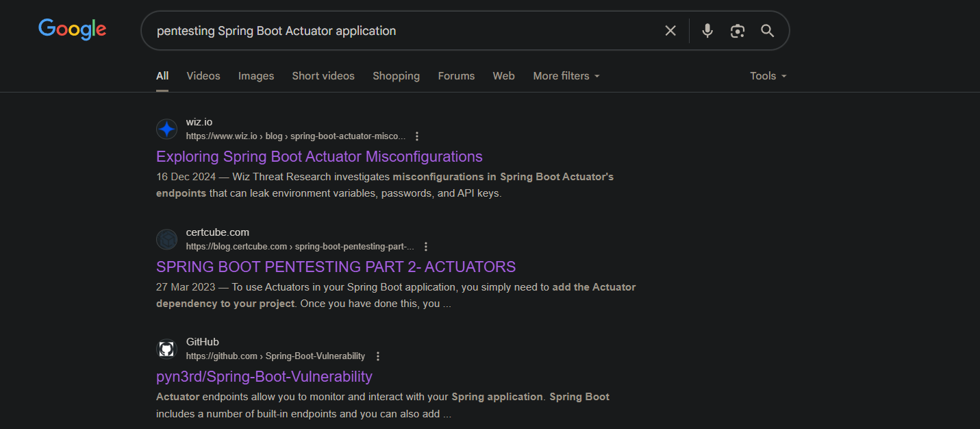Open three-dot menu for GitHub result
Viewport: 980px width, 429px height.
coord(378,356)
